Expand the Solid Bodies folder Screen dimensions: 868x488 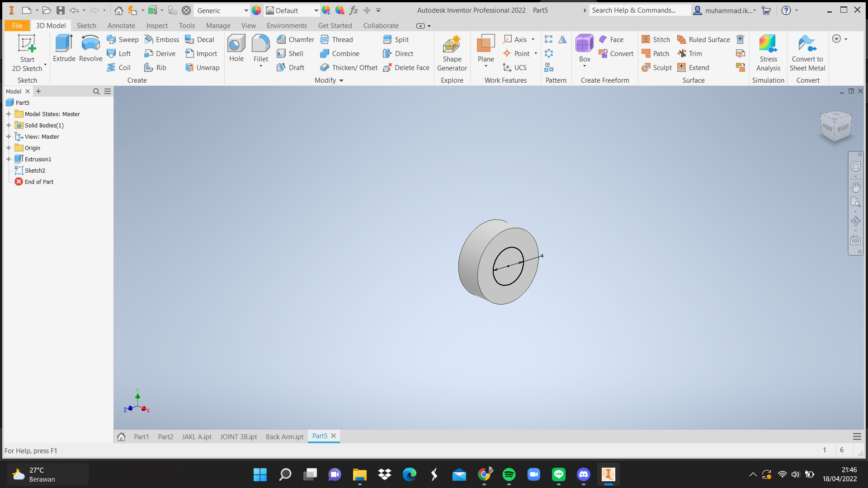[x=9, y=125]
